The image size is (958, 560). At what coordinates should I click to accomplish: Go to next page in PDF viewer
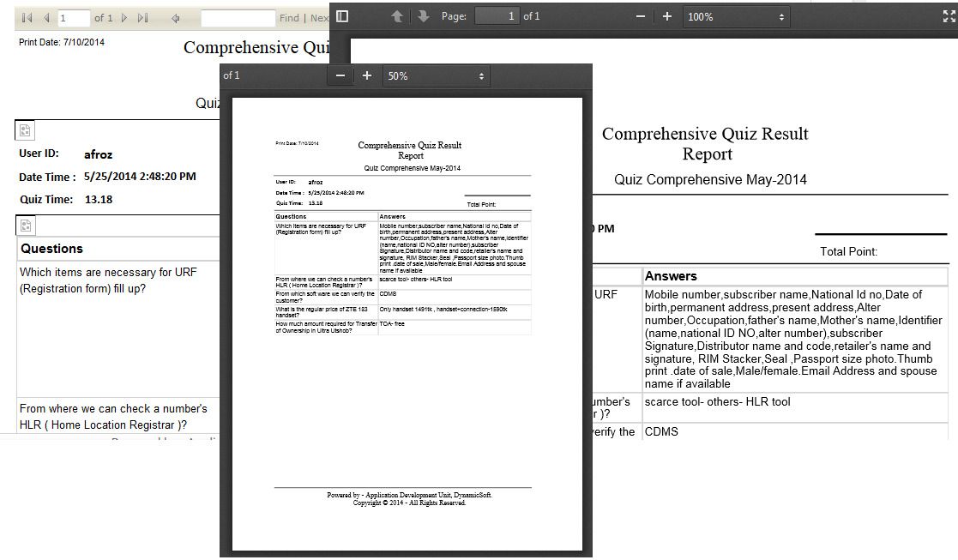coord(423,16)
